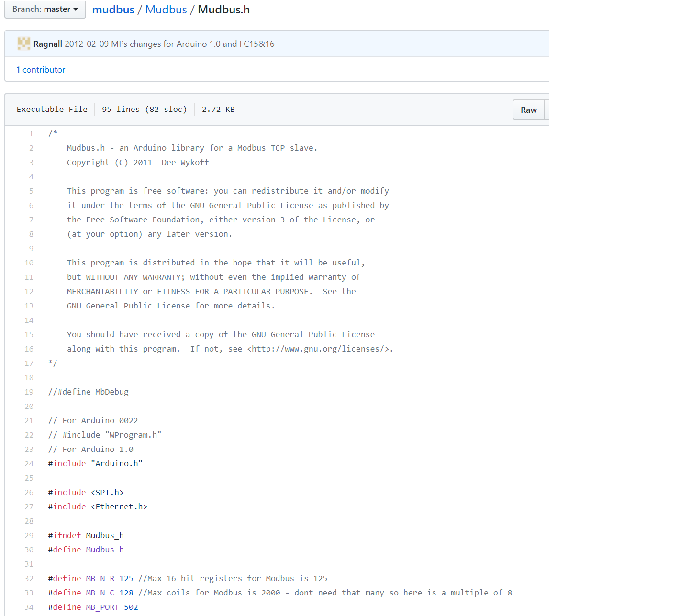Click the Mudbus.h filename in the breadcrumb
691x616 pixels.
223,10
